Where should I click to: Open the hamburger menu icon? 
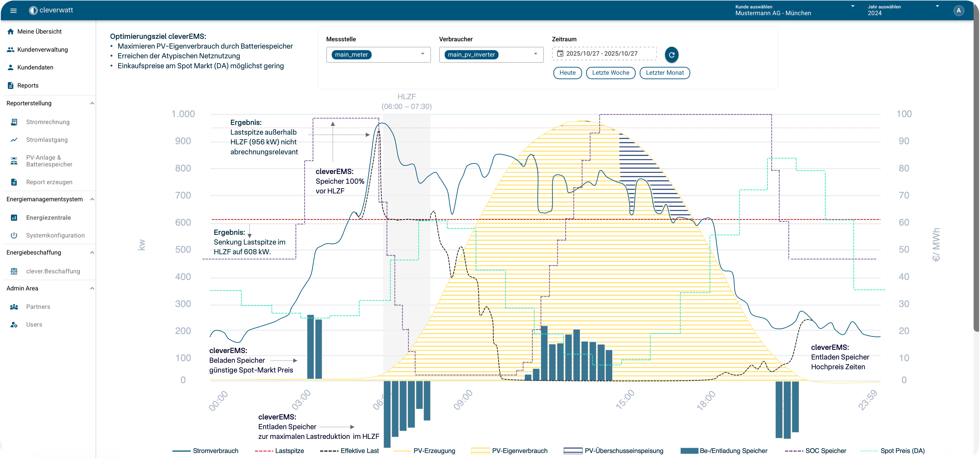click(x=13, y=11)
